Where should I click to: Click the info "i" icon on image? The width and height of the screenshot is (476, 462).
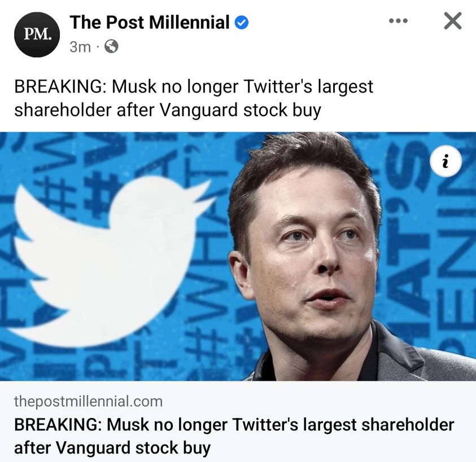pyautogui.click(x=446, y=162)
